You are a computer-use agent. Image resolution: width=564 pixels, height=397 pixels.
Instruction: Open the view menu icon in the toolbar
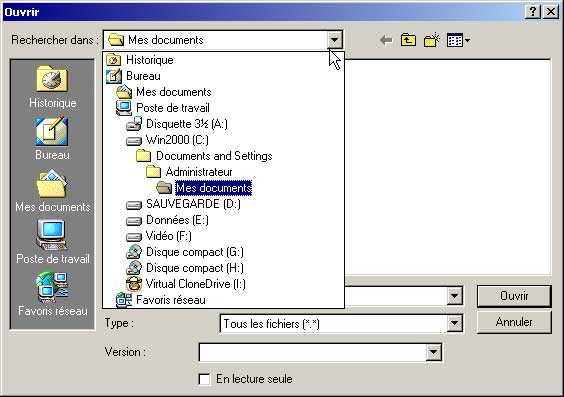pyautogui.click(x=458, y=40)
